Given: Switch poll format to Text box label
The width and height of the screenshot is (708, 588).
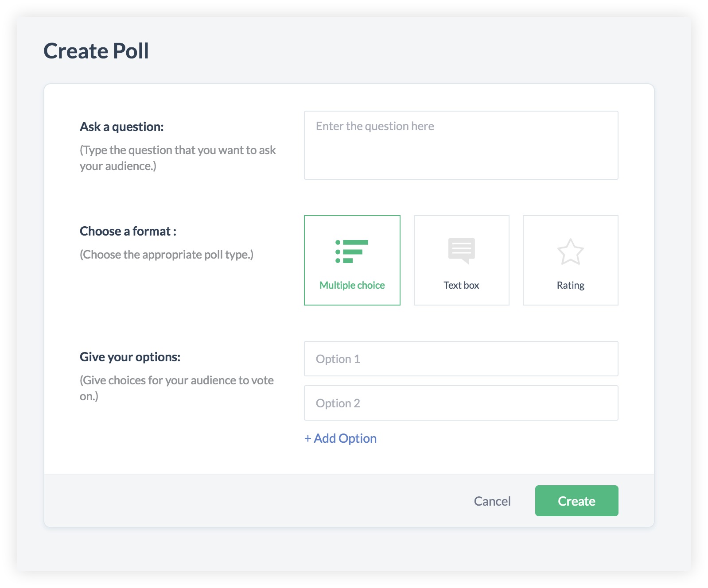Looking at the screenshot, I should [461, 285].
